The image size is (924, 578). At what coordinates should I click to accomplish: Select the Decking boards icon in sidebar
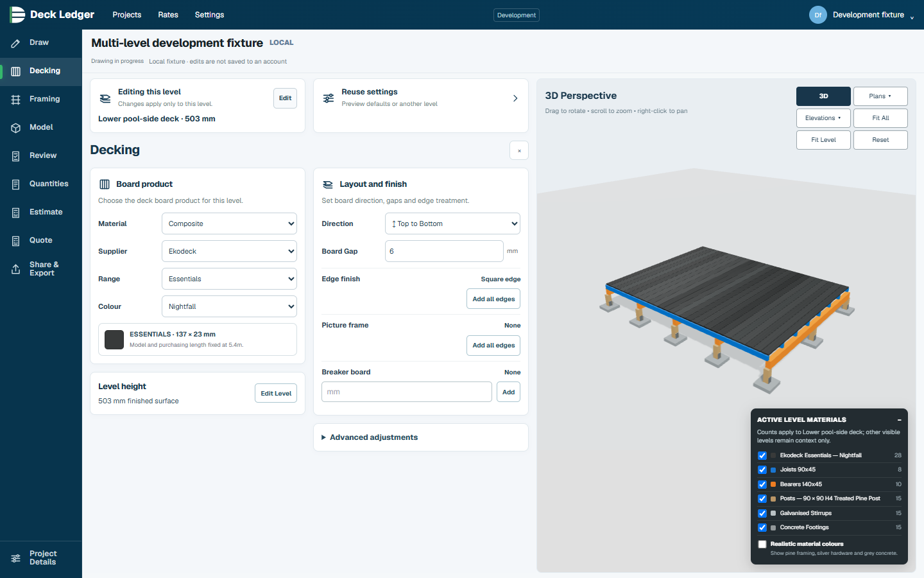tap(16, 71)
